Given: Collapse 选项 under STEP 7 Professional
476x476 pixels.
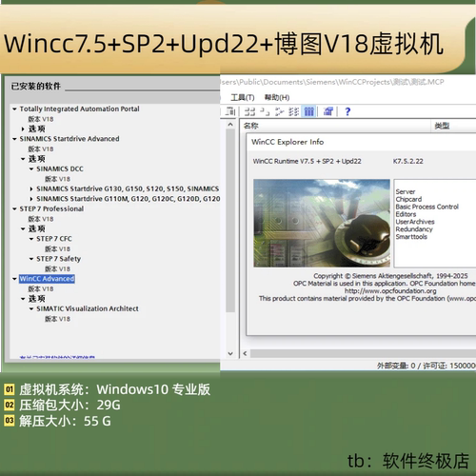Looking at the screenshot, I should coord(23,228).
